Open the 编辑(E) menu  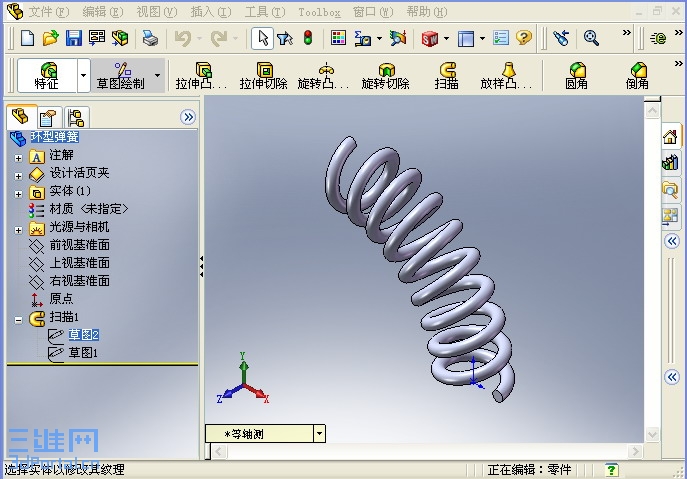pyautogui.click(x=103, y=12)
